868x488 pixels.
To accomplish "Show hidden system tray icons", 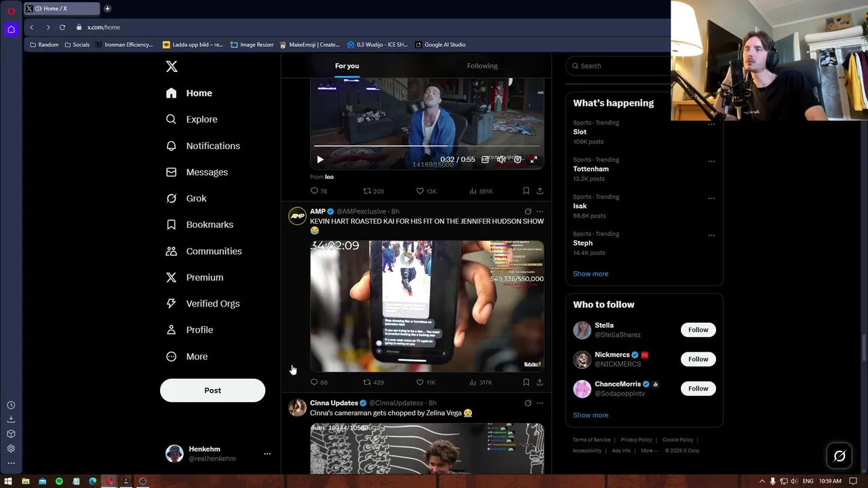I will coord(762,481).
